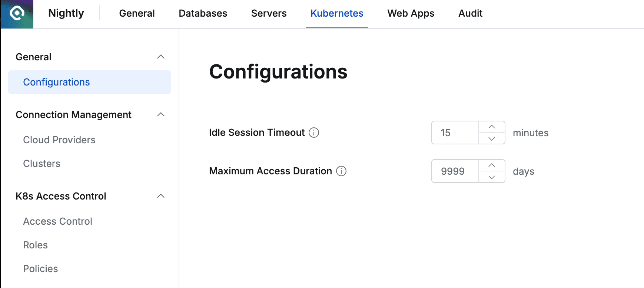Open the Clusters page
Image resolution: width=644 pixels, height=288 pixels.
pyautogui.click(x=42, y=163)
